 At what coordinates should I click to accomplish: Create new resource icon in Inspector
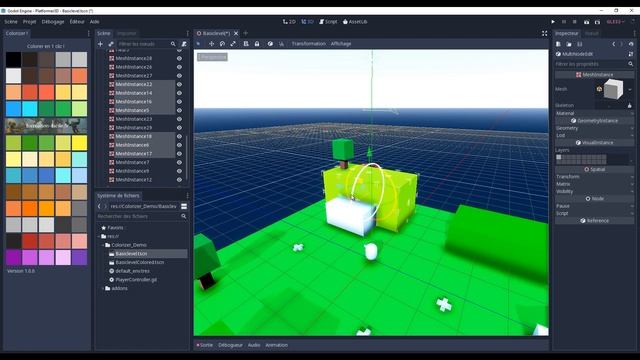[558, 44]
